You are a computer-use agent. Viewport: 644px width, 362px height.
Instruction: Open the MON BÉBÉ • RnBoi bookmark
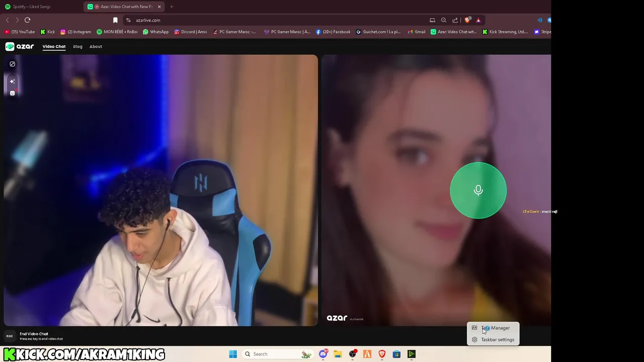[117, 32]
